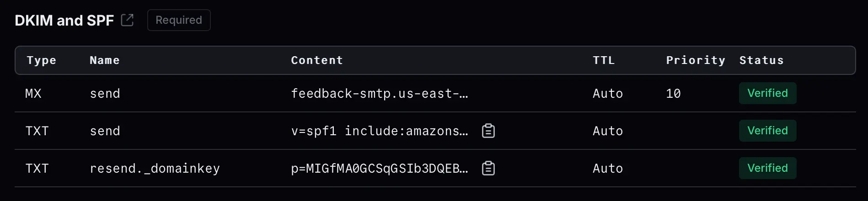Click the TTL column header
The height and width of the screenshot is (201, 868).
click(x=604, y=60)
